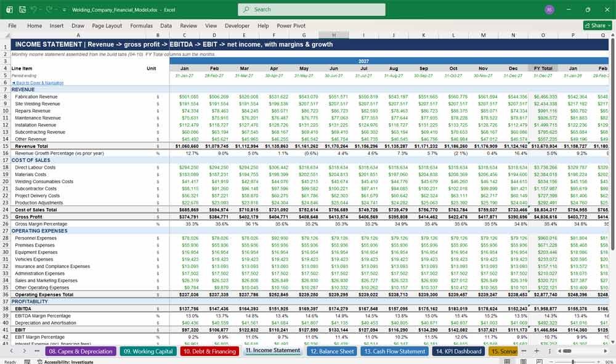Click the Excel app icon in title bar
This screenshot has width=616, height=364.
click(x=9, y=9)
